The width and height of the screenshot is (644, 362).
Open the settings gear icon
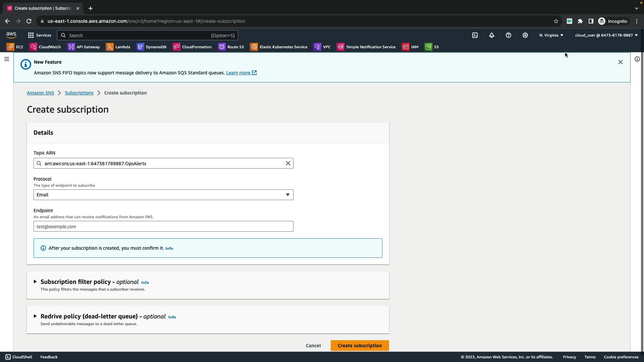coord(525,35)
